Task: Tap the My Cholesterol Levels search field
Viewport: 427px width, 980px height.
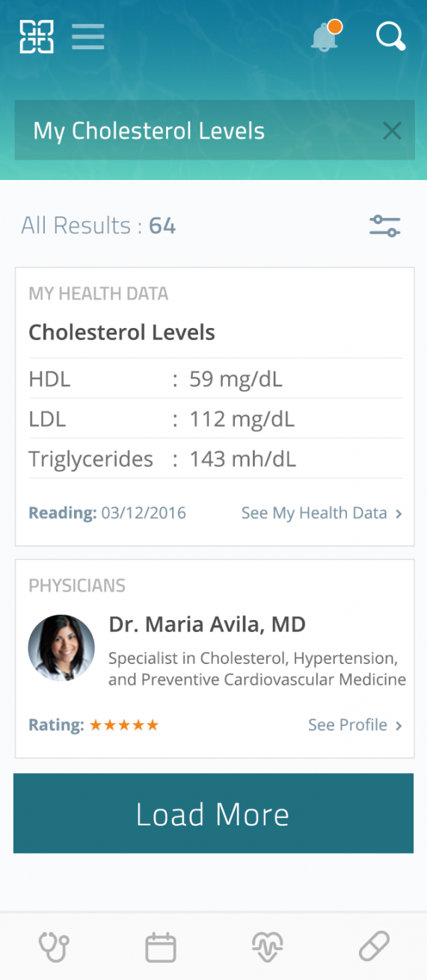Action: coord(215,131)
